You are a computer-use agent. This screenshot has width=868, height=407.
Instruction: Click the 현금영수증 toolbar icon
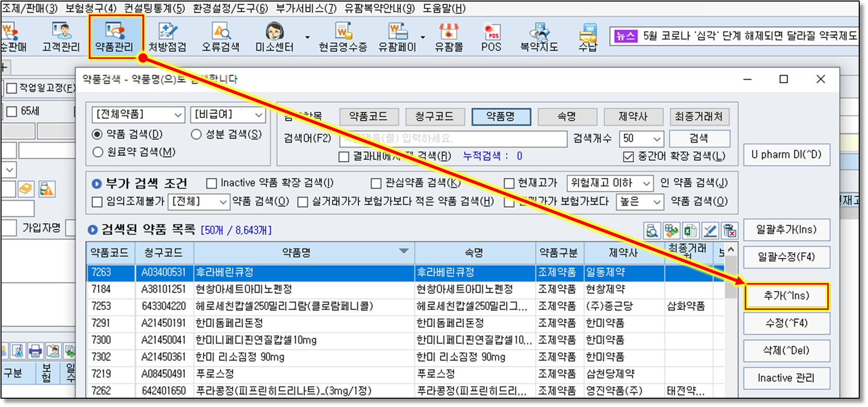[x=343, y=36]
